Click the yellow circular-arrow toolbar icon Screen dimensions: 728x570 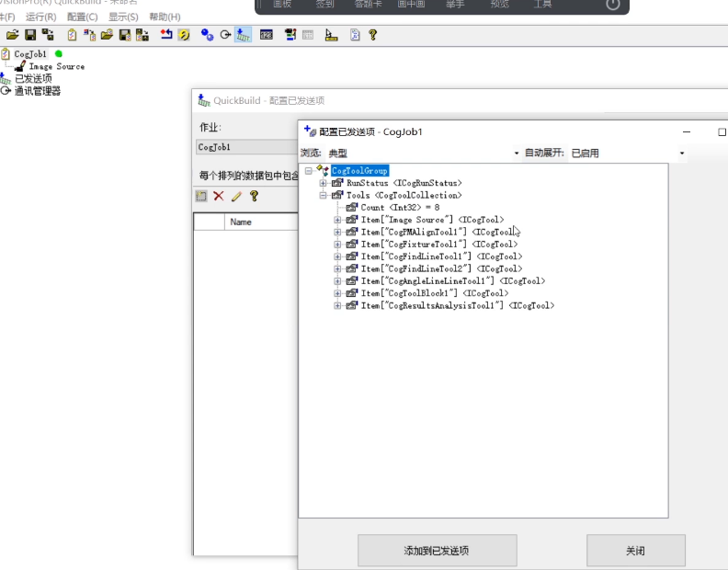point(184,35)
